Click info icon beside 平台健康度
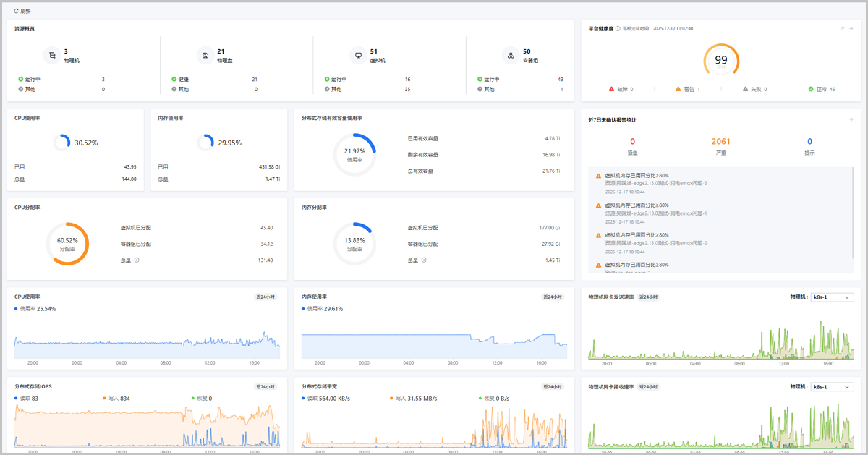Image resolution: width=868 pixels, height=455 pixels. pyautogui.click(x=618, y=29)
